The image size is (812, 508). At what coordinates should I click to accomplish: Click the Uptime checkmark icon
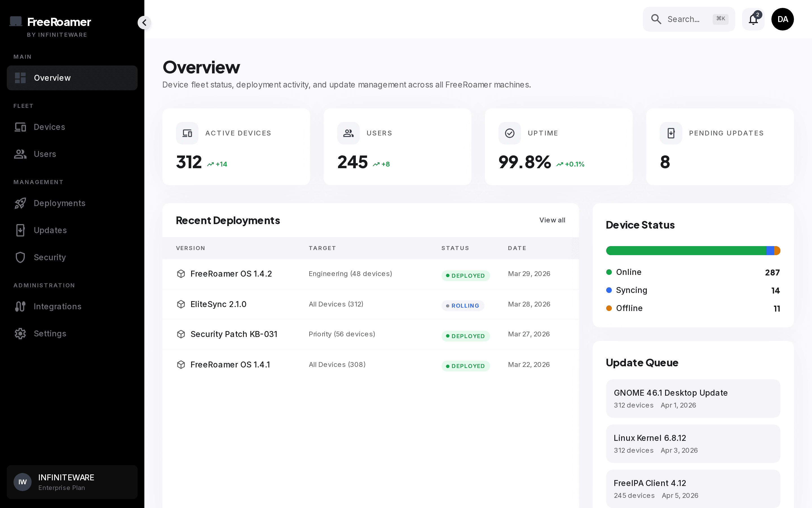tap(510, 133)
